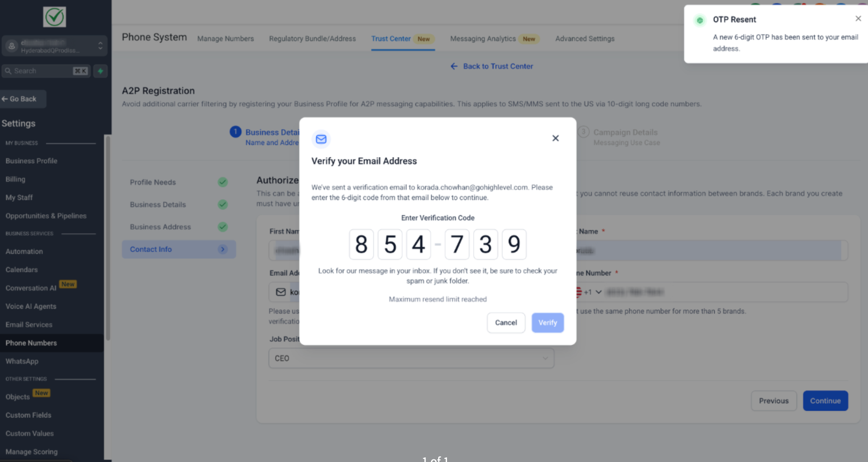This screenshot has width=868, height=462.
Task: Click the back arrow beside Back to Trust Center
Action: [x=454, y=66]
